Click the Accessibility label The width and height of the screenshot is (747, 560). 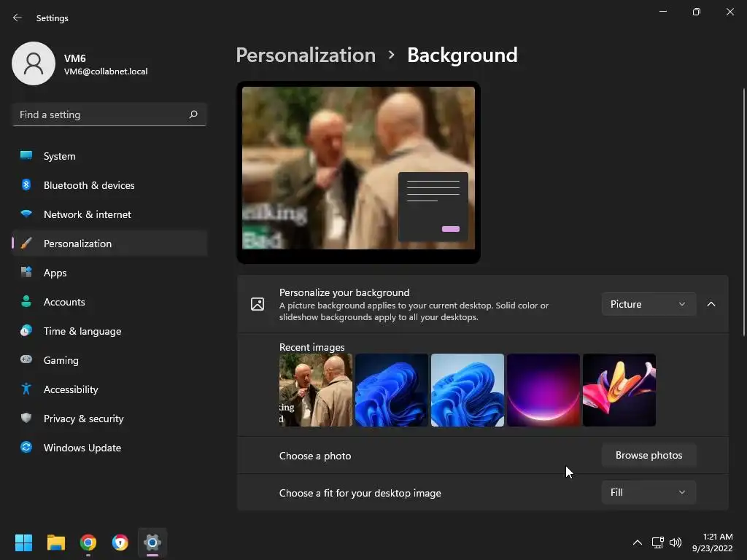pos(71,389)
